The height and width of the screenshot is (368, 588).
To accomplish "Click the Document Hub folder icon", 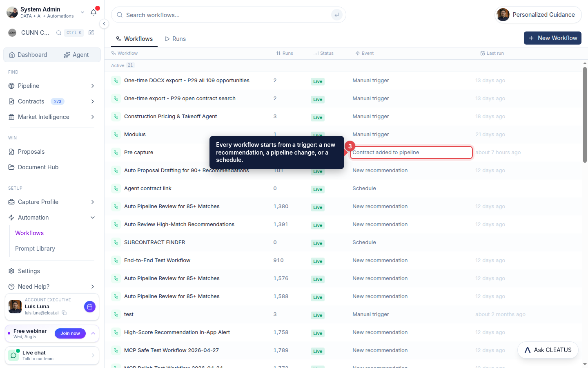I will point(11,167).
